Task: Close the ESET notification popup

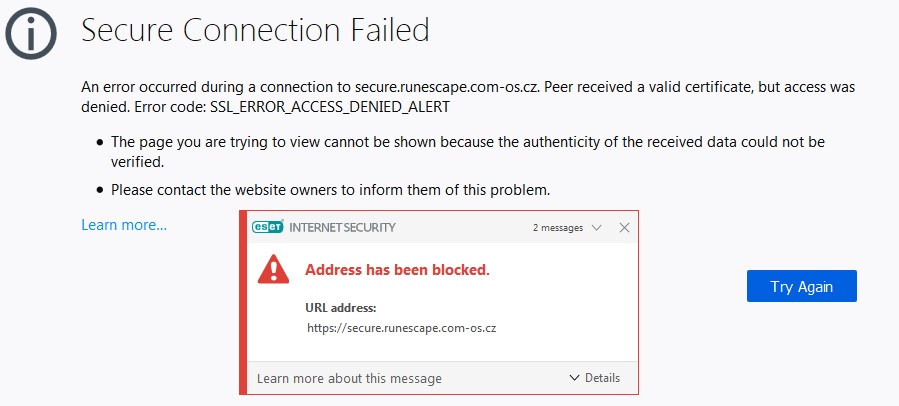Action: point(624,228)
